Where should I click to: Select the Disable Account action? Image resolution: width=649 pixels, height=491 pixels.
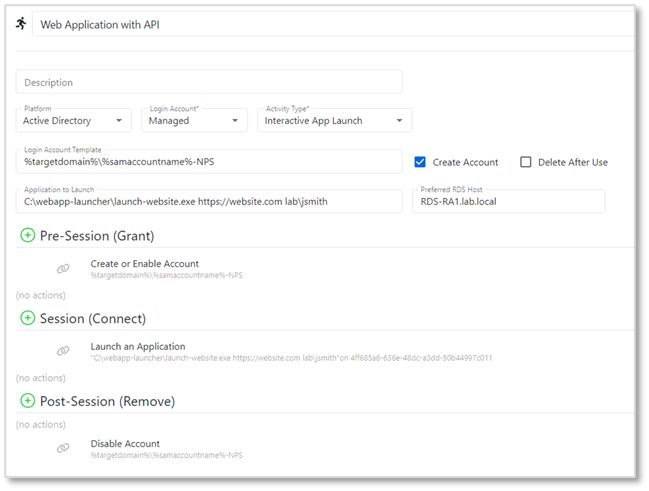(125, 444)
